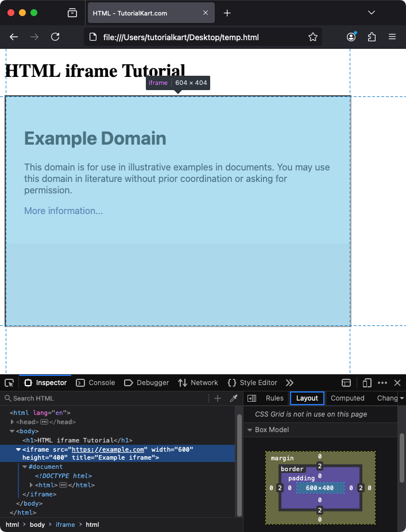This screenshot has width=406, height=532.
Task: Edit the right border value 2 in box model
Action: [361, 488]
